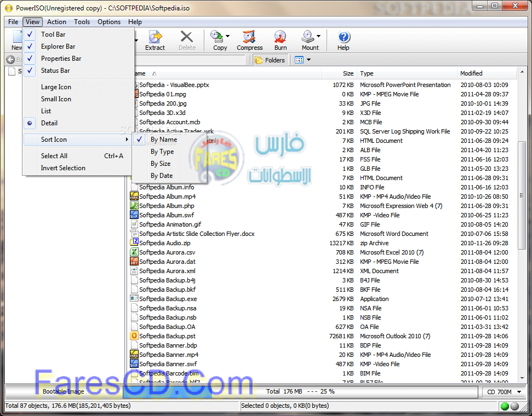This screenshot has width=532, height=416.
Task: Open the Copy button dropdown arrow
Action: (x=228, y=36)
